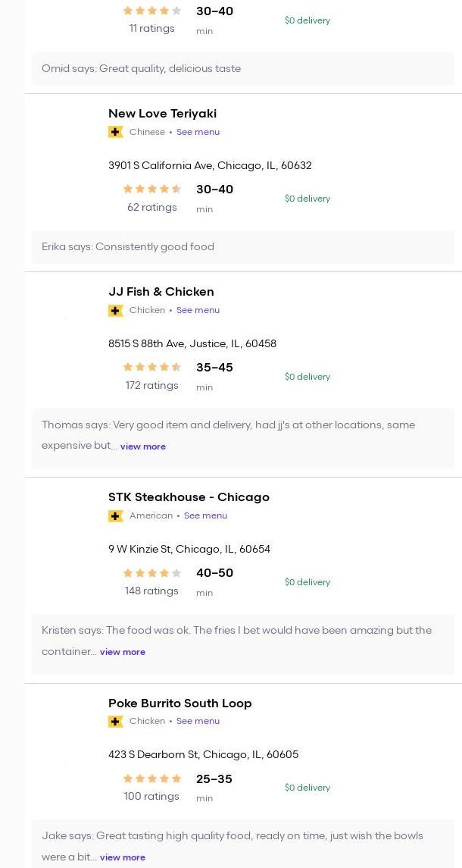Expand Jake's review with view more
This screenshot has width=462, height=868.
tap(122, 857)
